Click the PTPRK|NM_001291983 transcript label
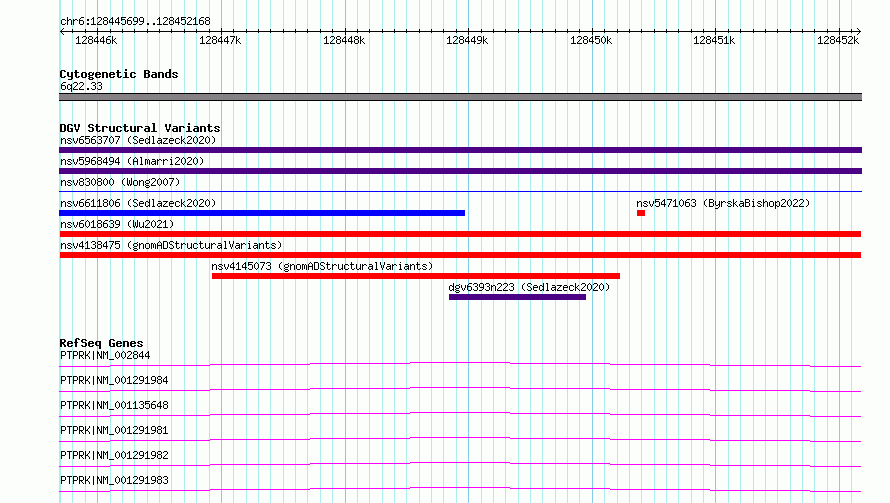Screen dimensions: 890x503 [114, 480]
